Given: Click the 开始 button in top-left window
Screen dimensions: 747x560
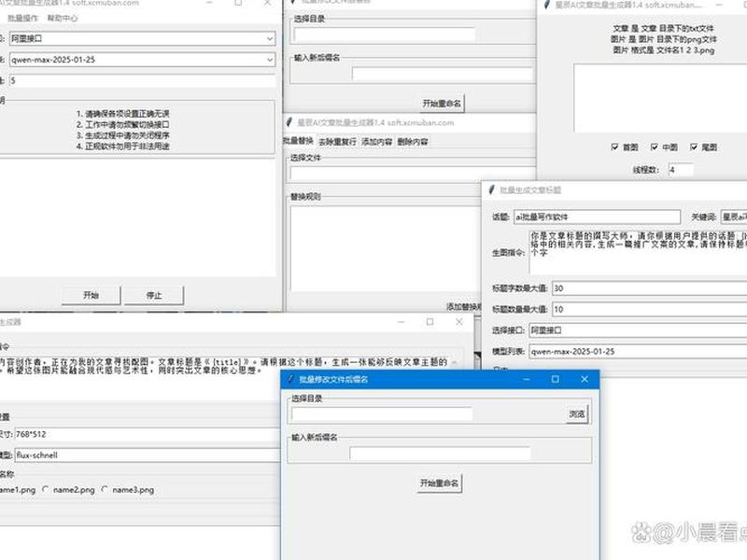Looking at the screenshot, I should [x=91, y=295].
